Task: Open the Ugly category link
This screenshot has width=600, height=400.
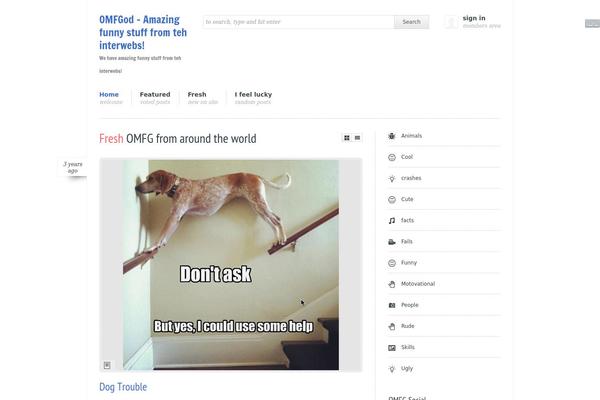Action: (407, 368)
